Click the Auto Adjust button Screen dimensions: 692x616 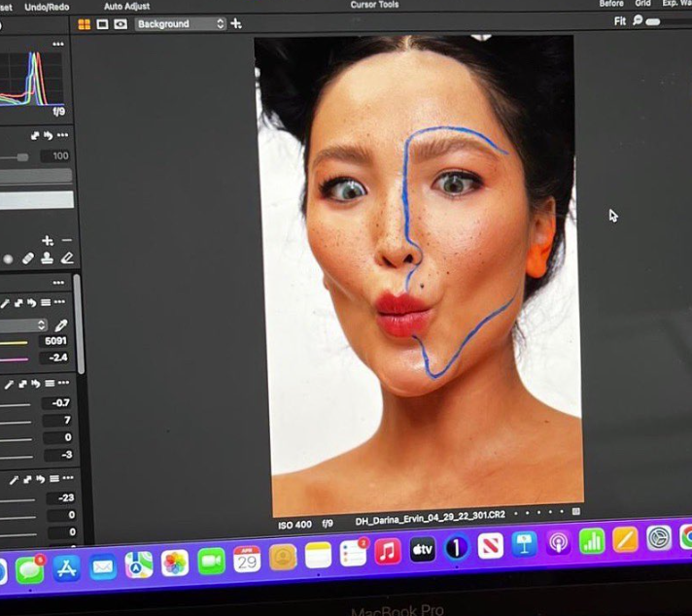click(126, 6)
